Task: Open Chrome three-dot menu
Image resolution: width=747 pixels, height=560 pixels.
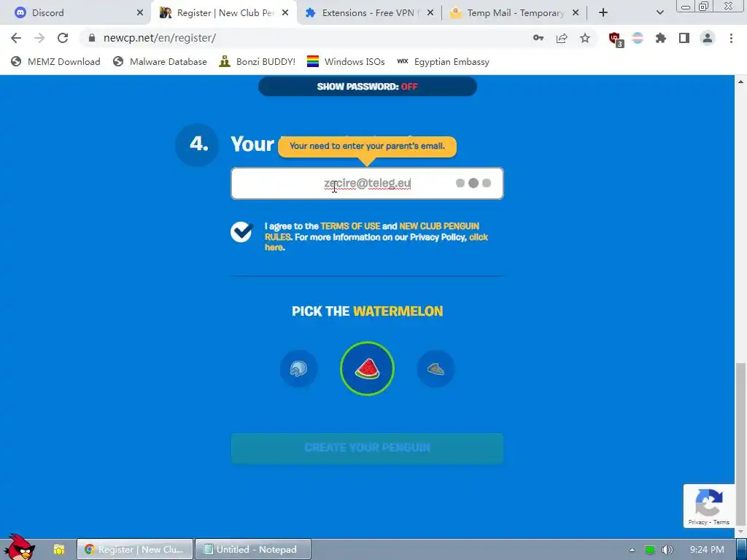Action: click(x=731, y=38)
